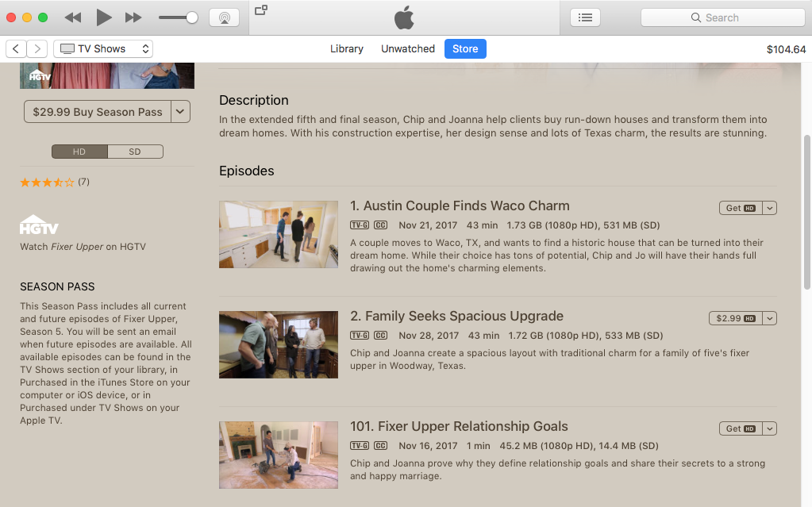The image size is (812, 507).
Task: Open the TV Shows media type dropdown
Action: coord(103,49)
